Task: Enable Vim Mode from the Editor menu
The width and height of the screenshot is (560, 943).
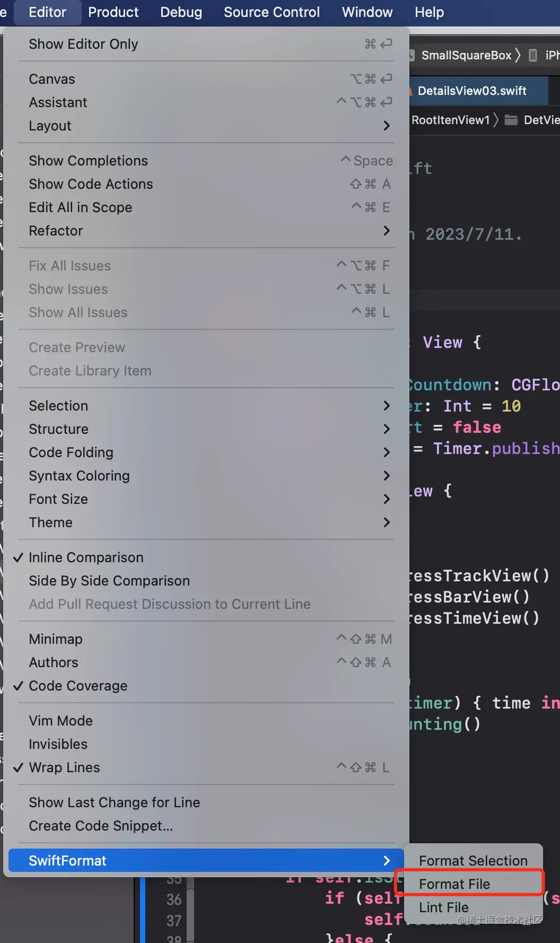Action: click(60, 721)
